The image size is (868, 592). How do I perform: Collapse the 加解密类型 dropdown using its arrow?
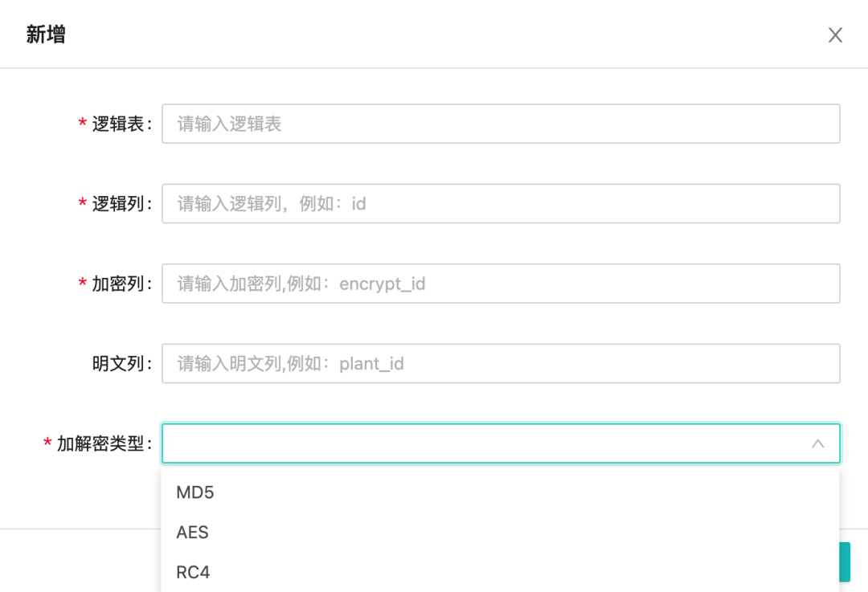click(817, 443)
